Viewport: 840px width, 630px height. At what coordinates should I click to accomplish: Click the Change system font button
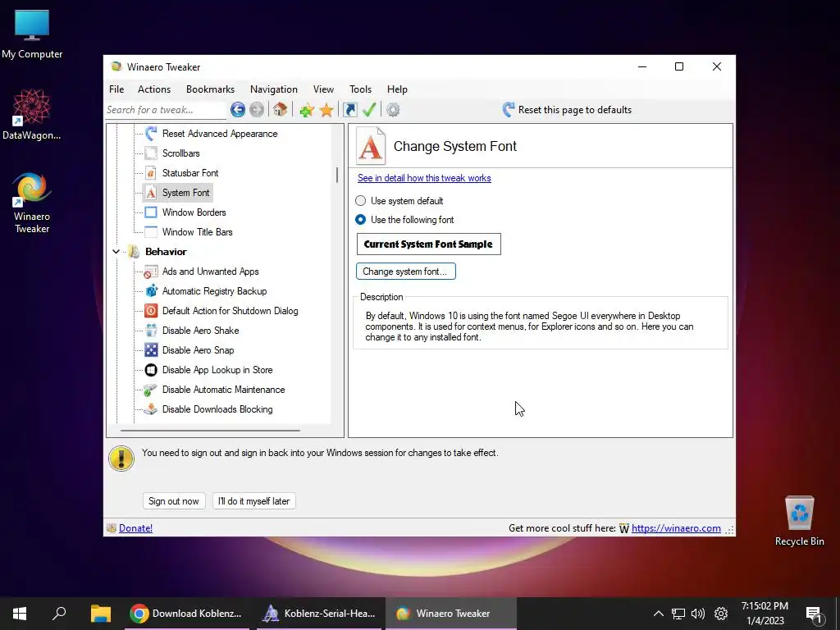coord(405,271)
